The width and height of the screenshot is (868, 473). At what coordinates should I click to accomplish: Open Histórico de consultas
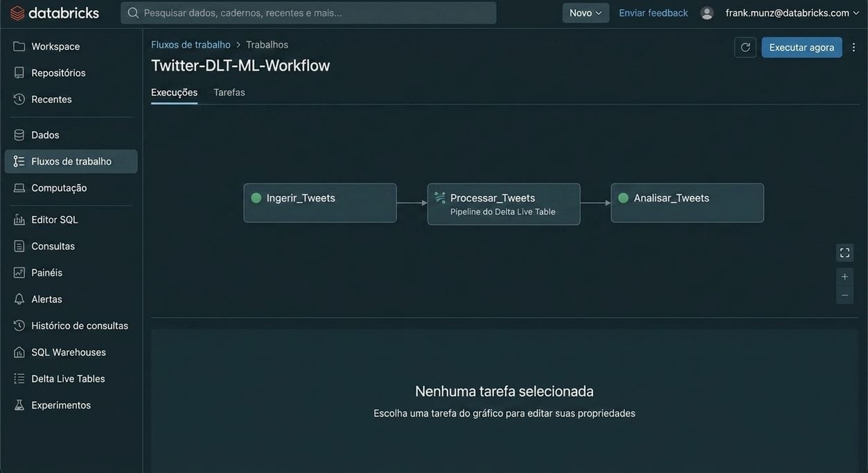pyautogui.click(x=71, y=325)
